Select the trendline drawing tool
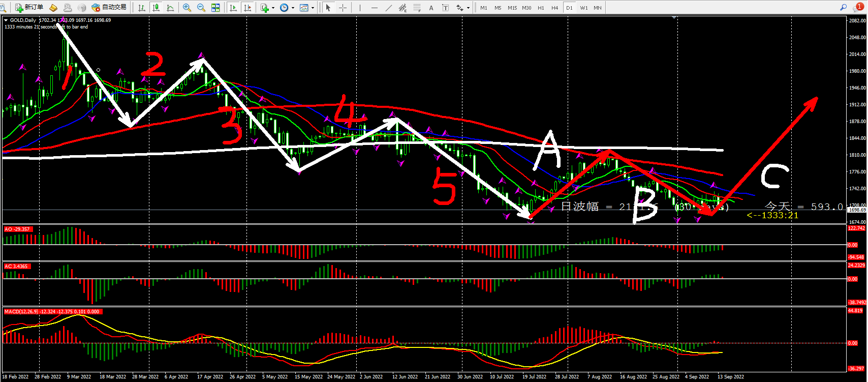Screen dimensions: 868x382 [x=389, y=8]
